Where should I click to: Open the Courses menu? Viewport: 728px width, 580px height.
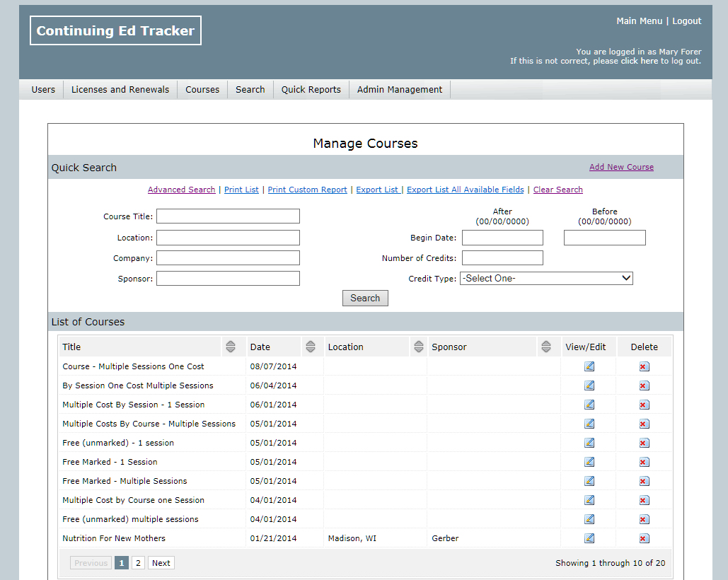coord(202,90)
